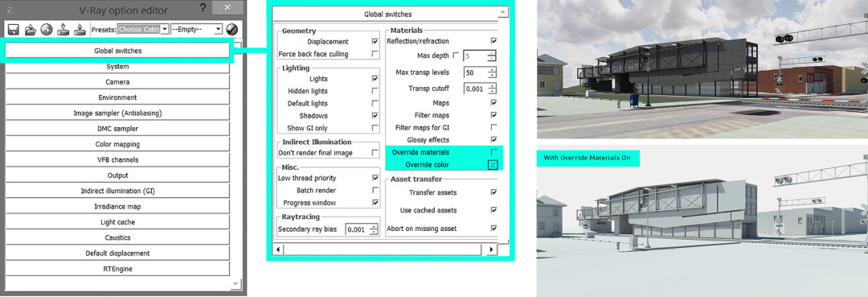Toggle Reflection/refraction checkbox
Image resolution: width=868 pixels, height=297 pixels.
coord(493,41)
